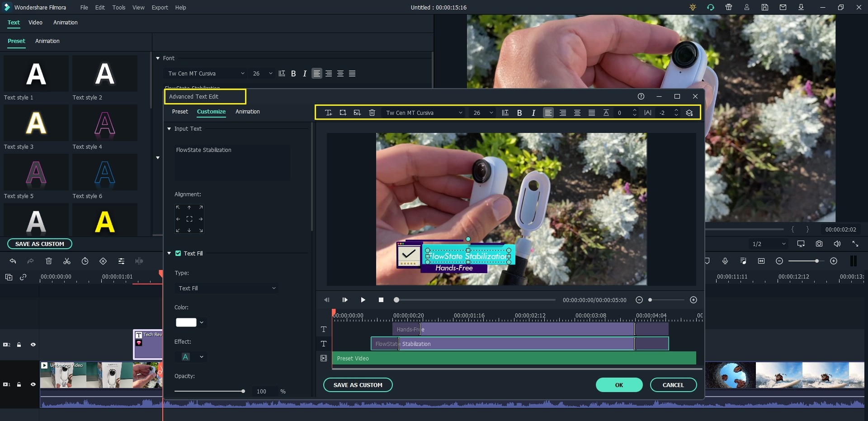Image resolution: width=868 pixels, height=421 pixels.
Task: Open help in Advanced Text Edit dialog
Action: point(641,96)
